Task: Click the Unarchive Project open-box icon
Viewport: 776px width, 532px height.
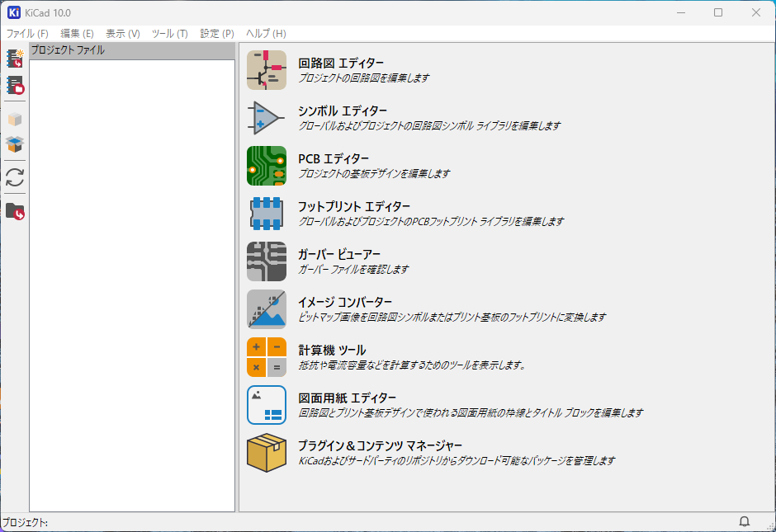Action: click(15, 144)
